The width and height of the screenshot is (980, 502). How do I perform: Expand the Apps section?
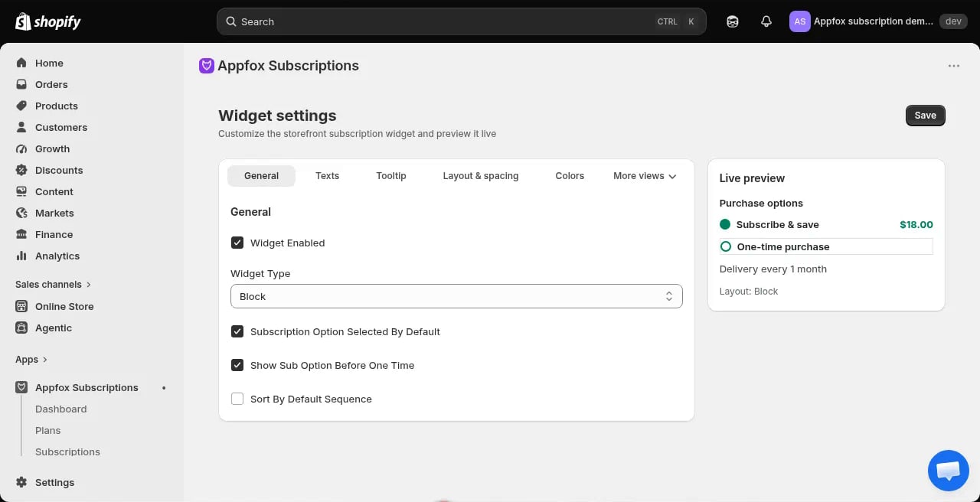[31, 359]
